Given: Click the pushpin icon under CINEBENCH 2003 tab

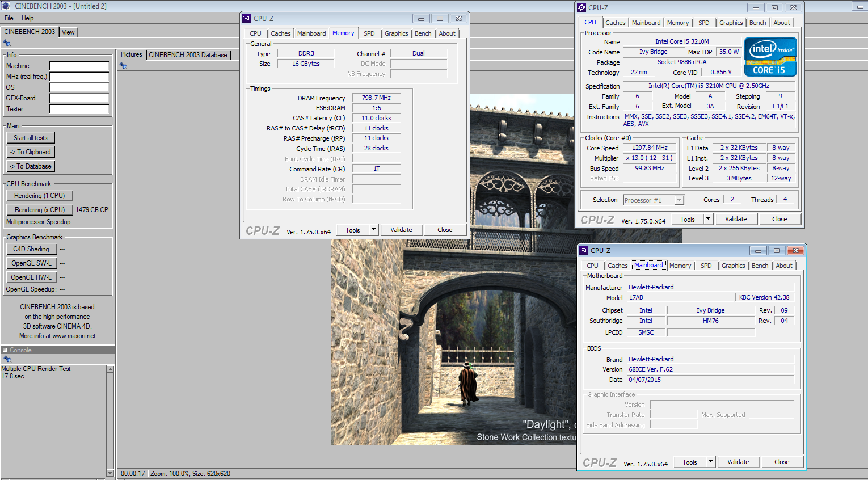Looking at the screenshot, I should [x=7, y=43].
